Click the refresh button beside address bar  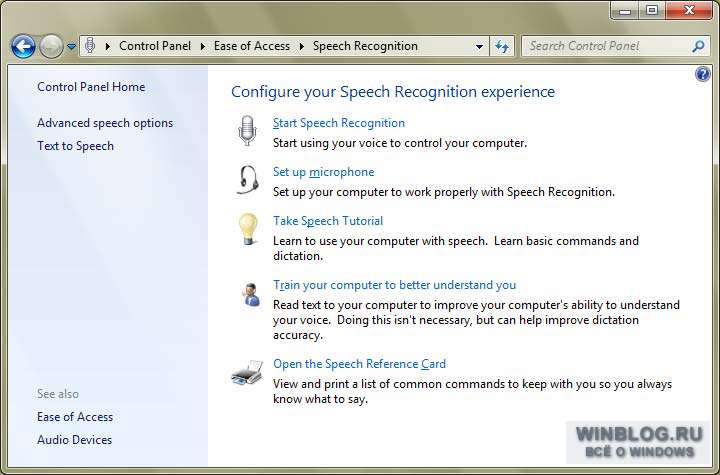[502, 46]
